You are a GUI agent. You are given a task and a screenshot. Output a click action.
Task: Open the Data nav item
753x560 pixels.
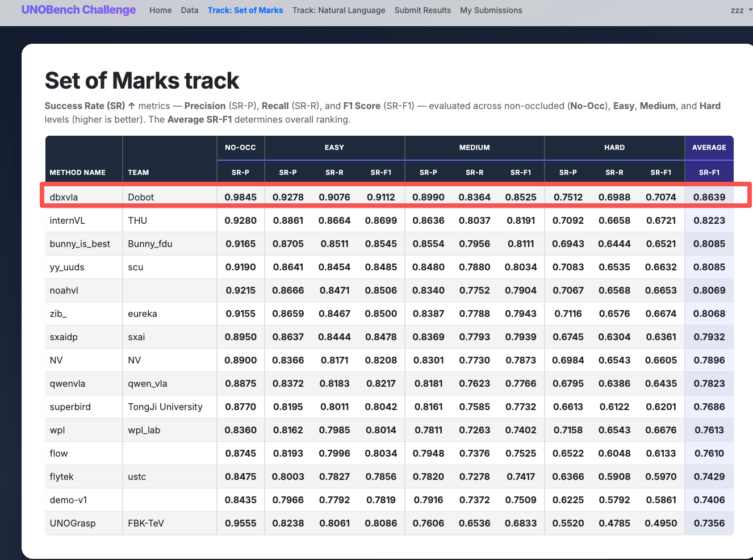click(190, 10)
